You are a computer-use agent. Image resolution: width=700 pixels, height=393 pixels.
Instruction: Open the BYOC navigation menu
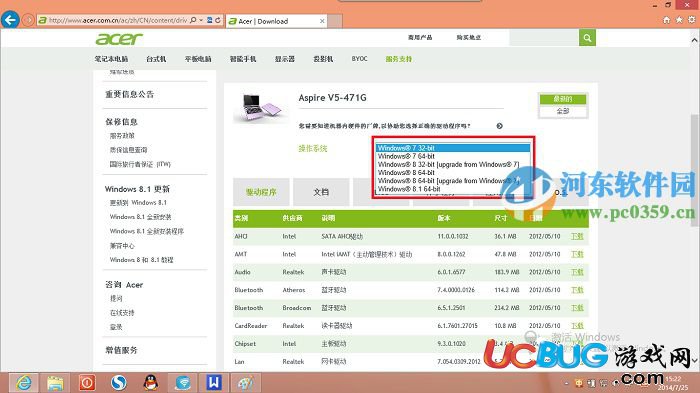[x=359, y=59]
